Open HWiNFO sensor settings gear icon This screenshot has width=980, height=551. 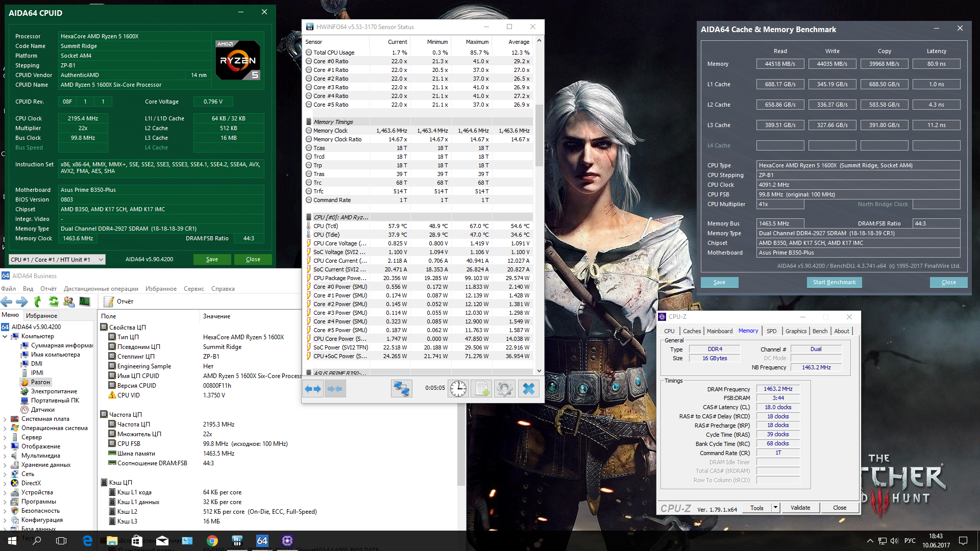pyautogui.click(x=504, y=389)
